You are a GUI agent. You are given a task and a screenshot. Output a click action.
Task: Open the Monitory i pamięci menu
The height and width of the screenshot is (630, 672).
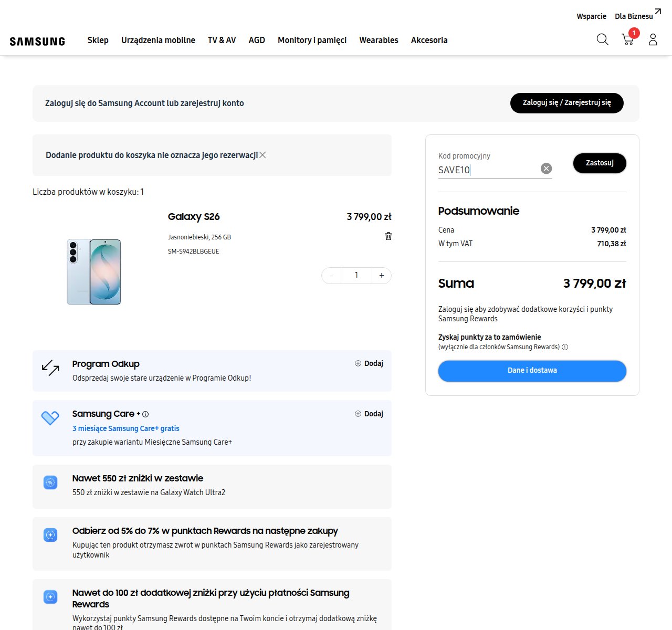[x=312, y=40]
